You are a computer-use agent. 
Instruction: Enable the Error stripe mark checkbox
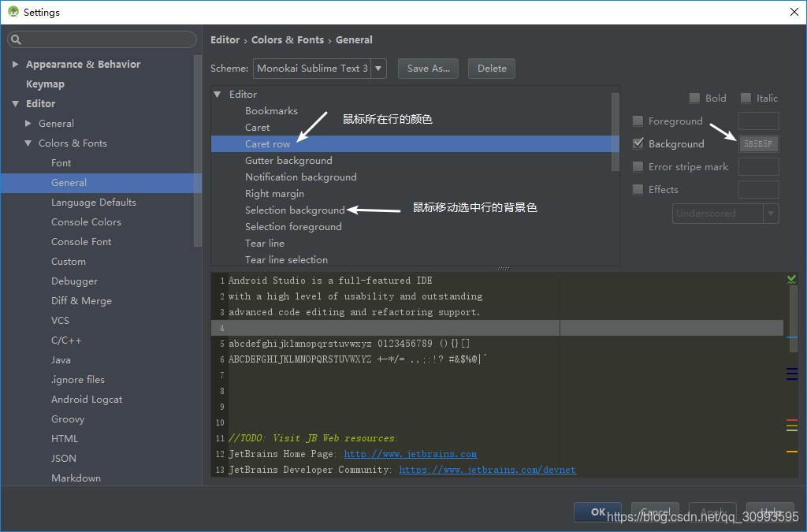638,167
